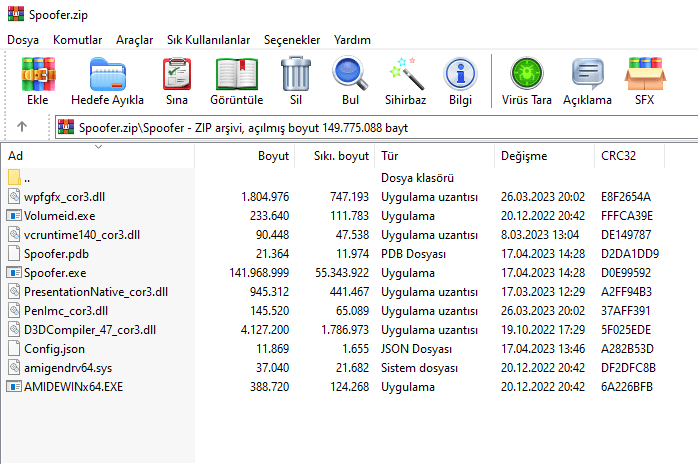The width and height of the screenshot is (698, 464).
Task: Sort by Sıkı. boyut column header
Action: pyautogui.click(x=334, y=156)
